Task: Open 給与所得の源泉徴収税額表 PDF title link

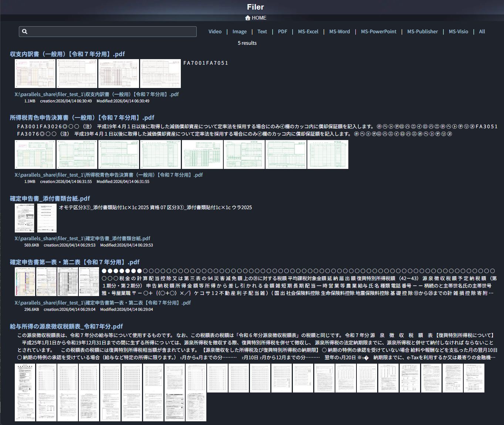Action: (x=66, y=326)
